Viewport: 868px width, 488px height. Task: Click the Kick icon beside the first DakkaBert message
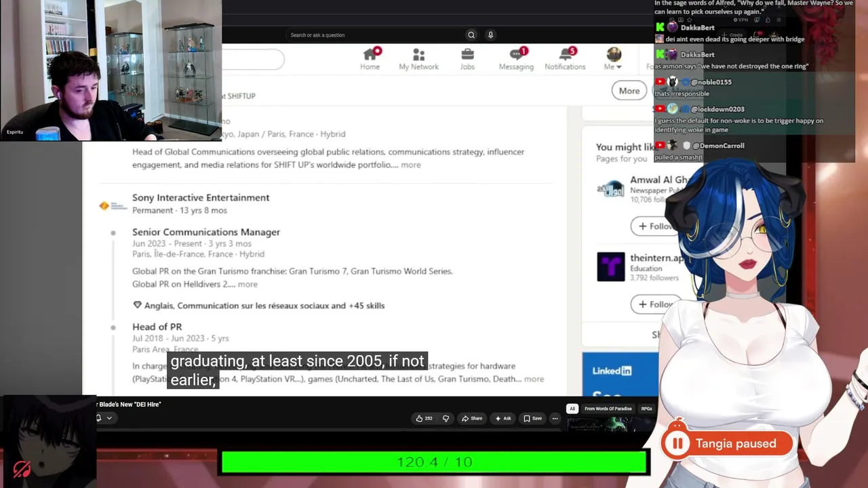(660, 28)
